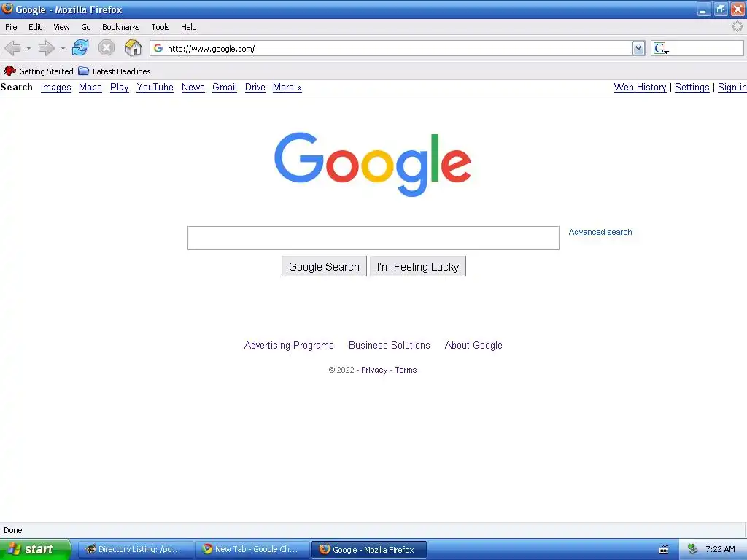Open the About Google link
The height and width of the screenshot is (560, 747).
pos(473,345)
